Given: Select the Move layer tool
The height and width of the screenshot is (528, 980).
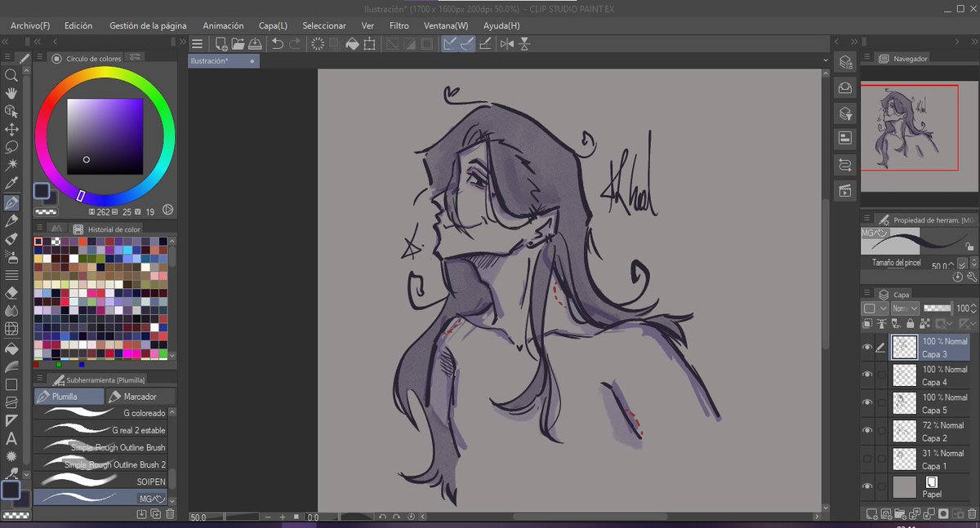Looking at the screenshot, I should pos(11,129).
